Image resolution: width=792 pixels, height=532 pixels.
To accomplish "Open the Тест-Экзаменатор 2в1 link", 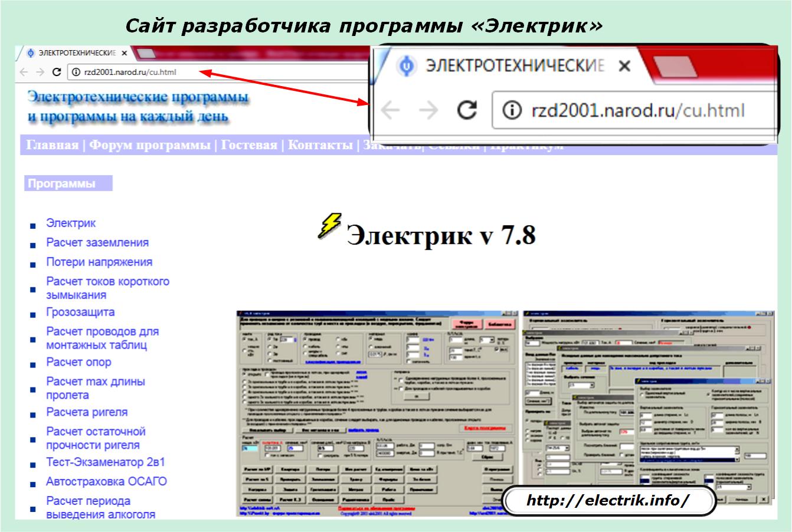I will pyautogui.click(x=106, y=462).
